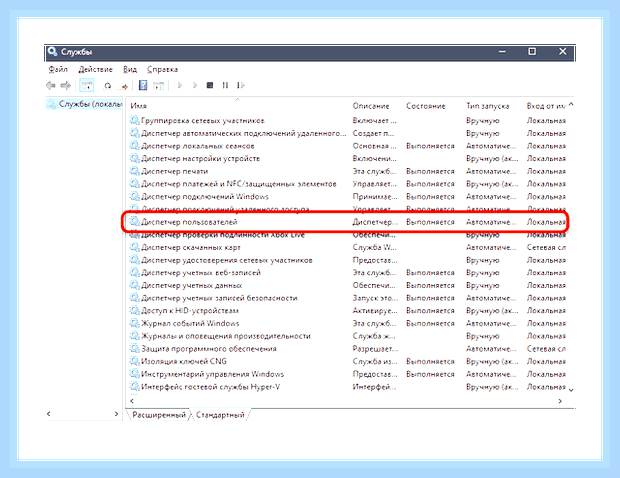Click the Stop service square toolbar icon
Screen dimensions: 620x478
210,85
